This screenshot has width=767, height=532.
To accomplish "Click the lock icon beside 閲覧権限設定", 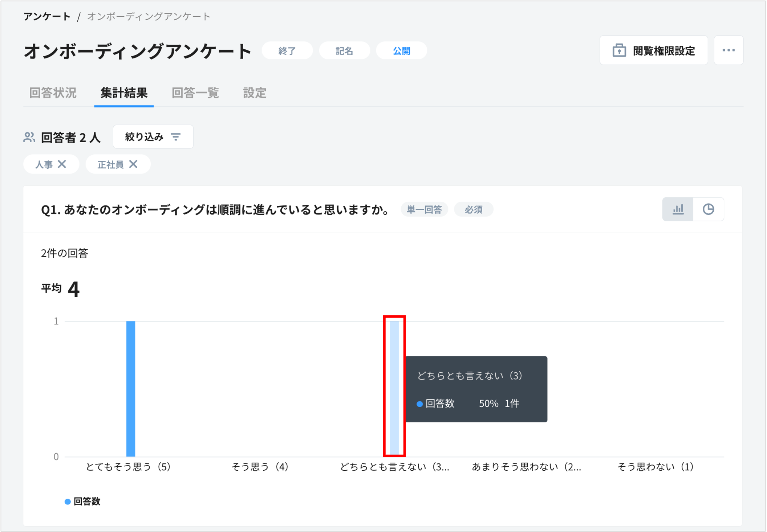I will 619,50.
